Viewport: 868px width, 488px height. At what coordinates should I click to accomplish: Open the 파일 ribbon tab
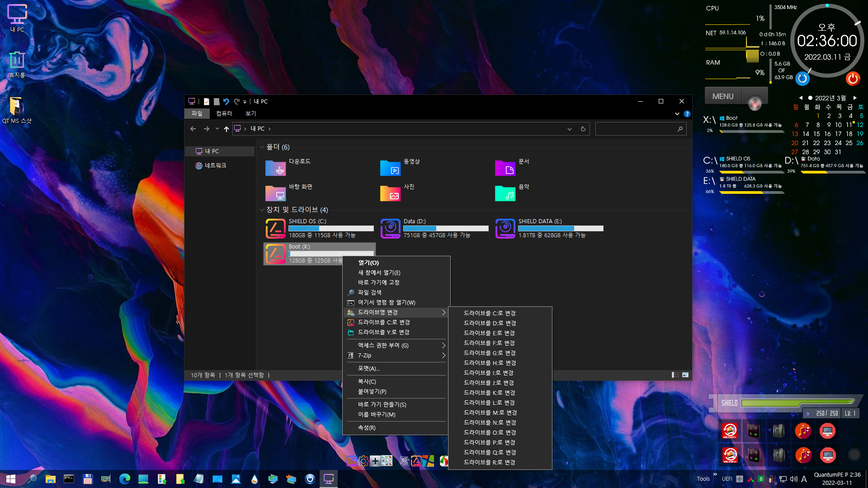click(x=197, y=113)
